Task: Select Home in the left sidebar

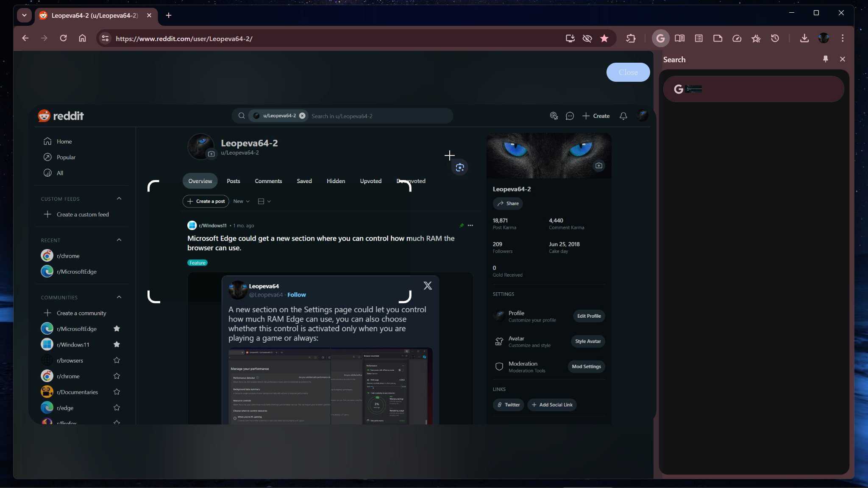Action: (64, 141)
